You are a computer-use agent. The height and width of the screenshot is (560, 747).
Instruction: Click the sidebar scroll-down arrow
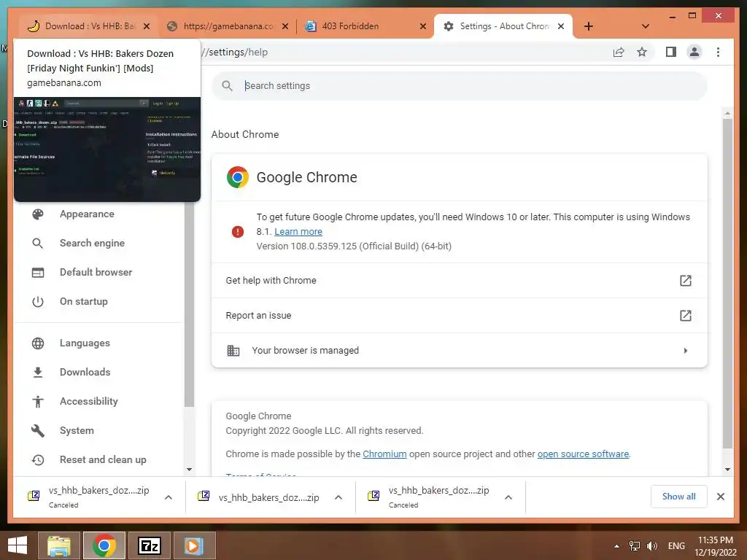(x=189, y=470)
